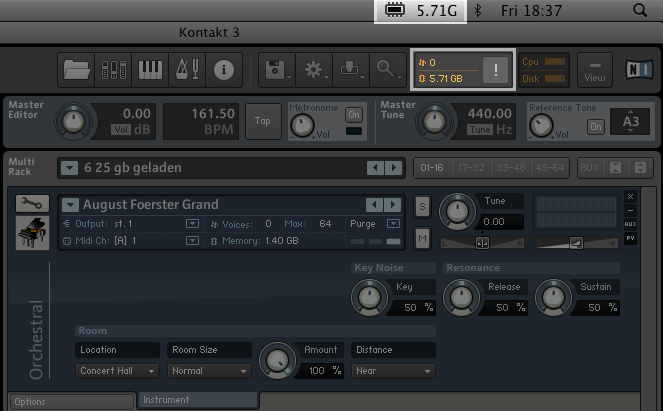Open the instrument name dropdown arrow

click(70, 205)
